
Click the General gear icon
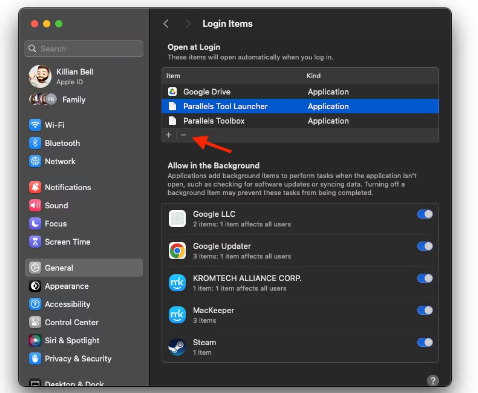pos(35,268)
